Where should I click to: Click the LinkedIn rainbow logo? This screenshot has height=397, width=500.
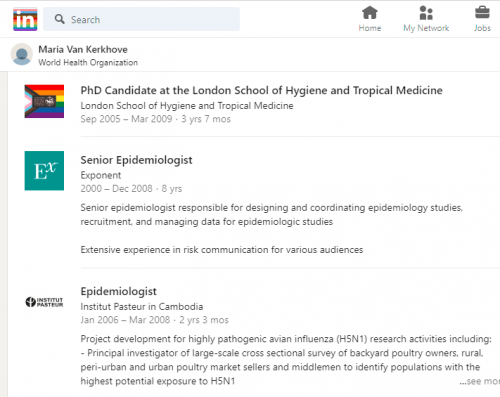point(25,19)
